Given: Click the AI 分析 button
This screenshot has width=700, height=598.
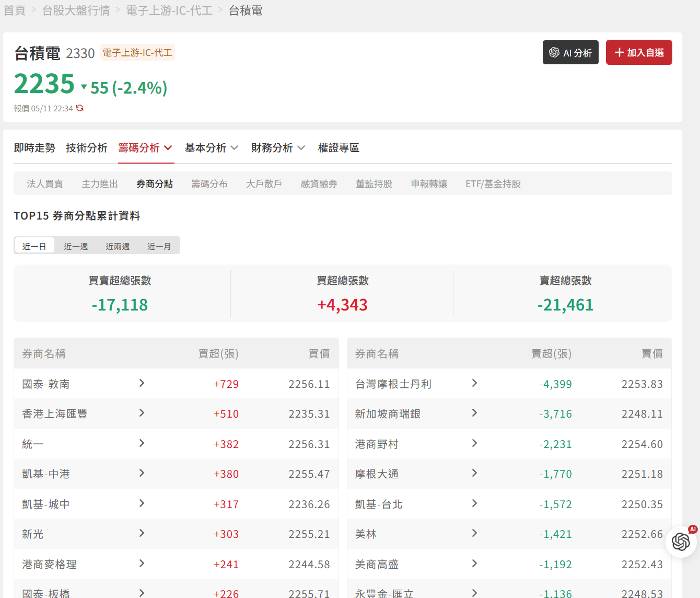Looking at the screenshot, I should tap(570, 53).
